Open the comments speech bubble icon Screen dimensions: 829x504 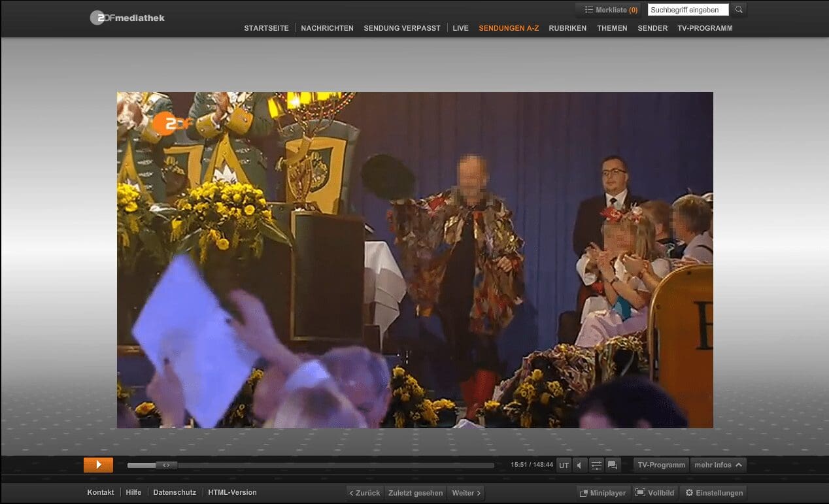(613, 465)
